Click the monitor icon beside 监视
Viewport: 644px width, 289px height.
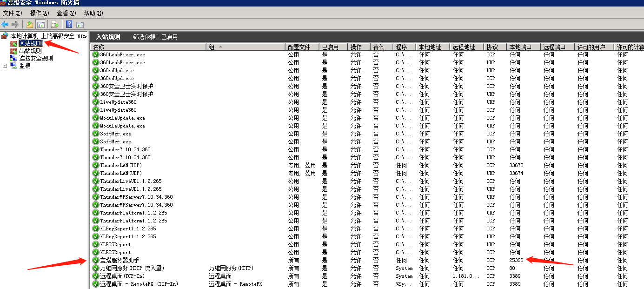pyautogui.click(x=13, y=66)
